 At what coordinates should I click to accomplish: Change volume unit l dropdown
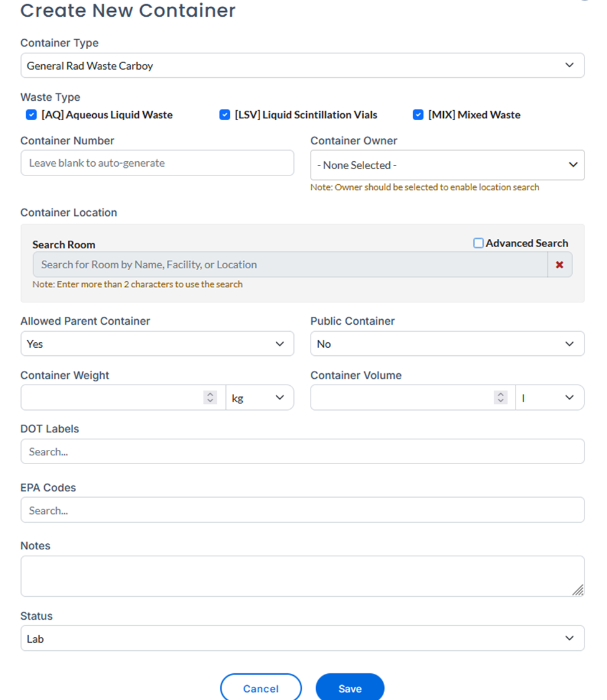click(550, 398)
